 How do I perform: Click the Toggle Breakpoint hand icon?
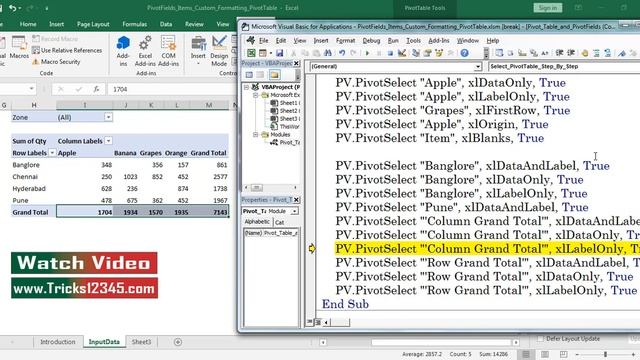(x=584, y=53)
